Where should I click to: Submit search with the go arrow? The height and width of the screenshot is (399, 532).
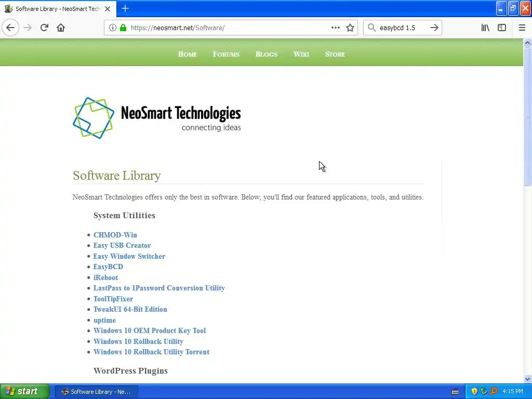click(x=434, y=28)
